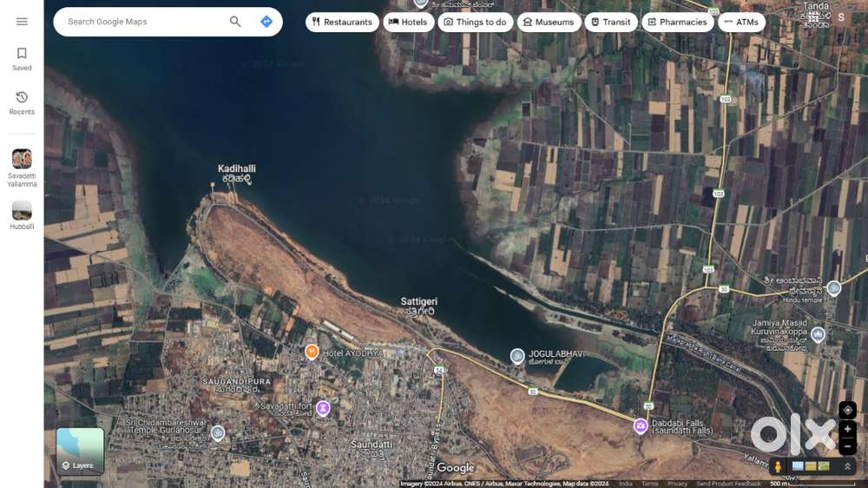Open the main hamburger menu
This screenshot has width=868, height=488.
point(22,22)
